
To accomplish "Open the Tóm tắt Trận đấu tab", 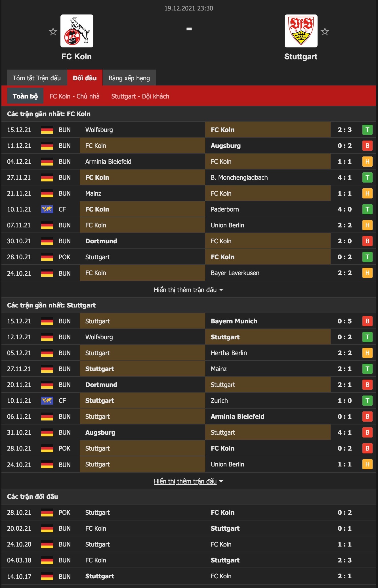I will pos(37,78).
